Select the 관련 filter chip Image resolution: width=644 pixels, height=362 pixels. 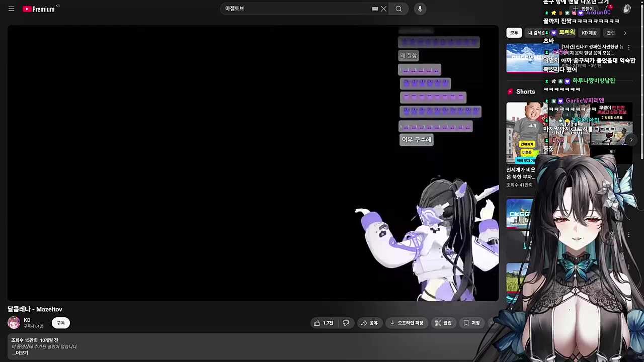click(610, 33)
